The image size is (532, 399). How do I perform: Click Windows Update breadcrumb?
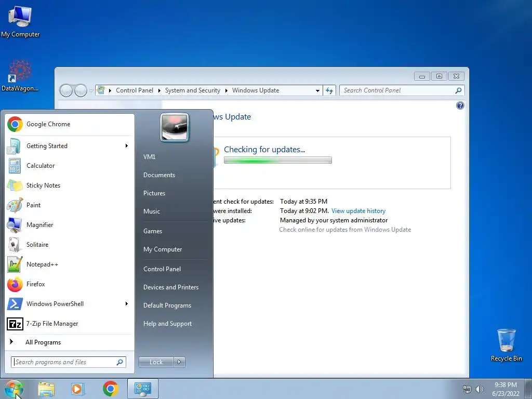click(256, 90)
